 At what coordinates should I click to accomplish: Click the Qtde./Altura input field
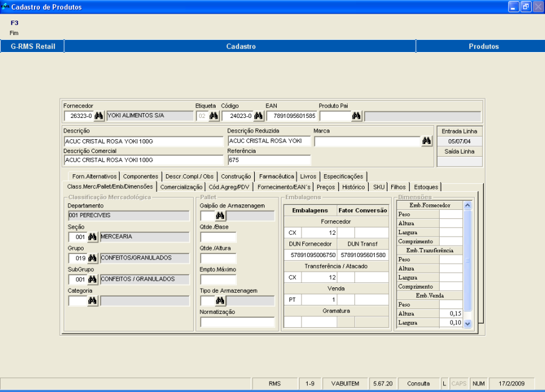point(218,258)
